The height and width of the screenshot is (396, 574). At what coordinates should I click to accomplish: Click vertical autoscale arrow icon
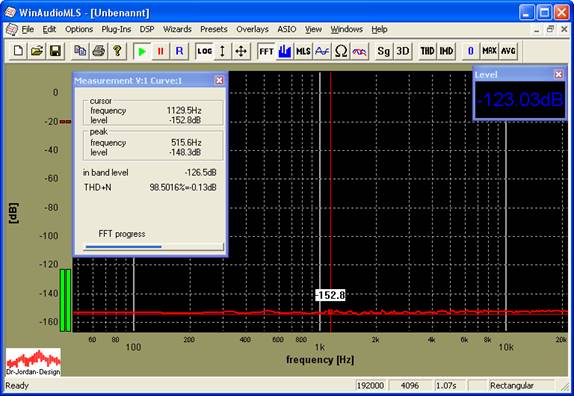[222, 51]
